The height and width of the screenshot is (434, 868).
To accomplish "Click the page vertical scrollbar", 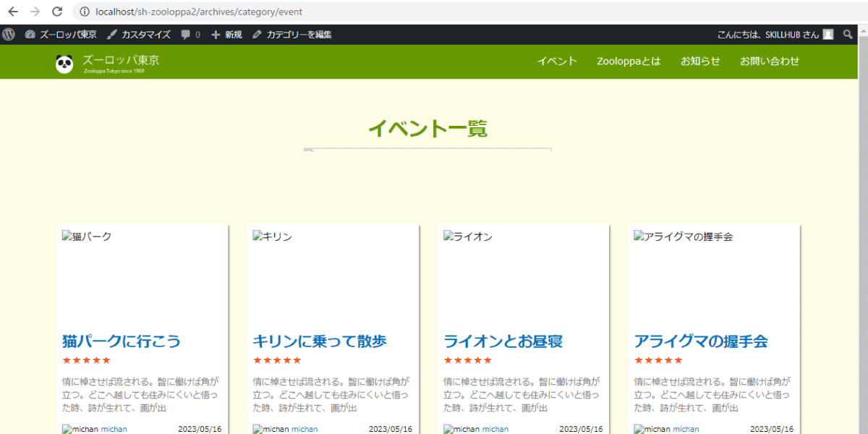I will (862, 229).
